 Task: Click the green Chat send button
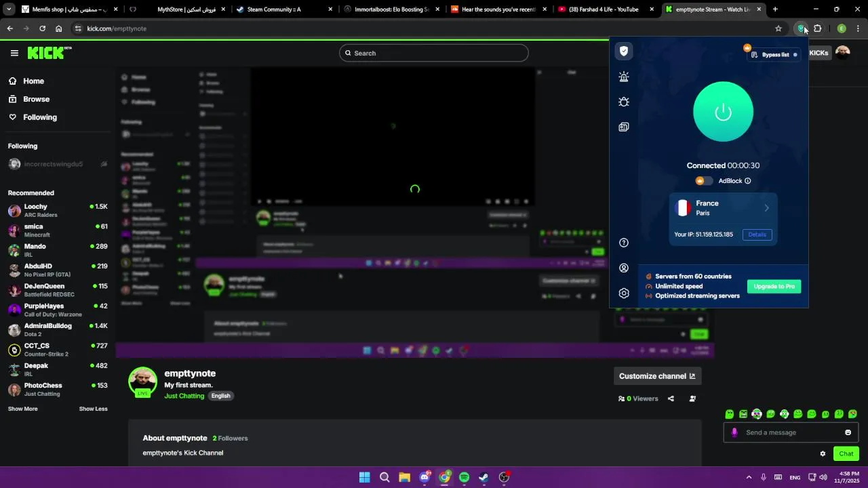846,454
